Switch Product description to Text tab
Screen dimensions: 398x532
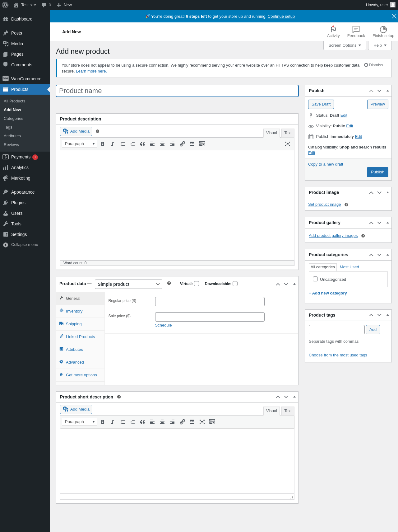click(x=288, y=133)
